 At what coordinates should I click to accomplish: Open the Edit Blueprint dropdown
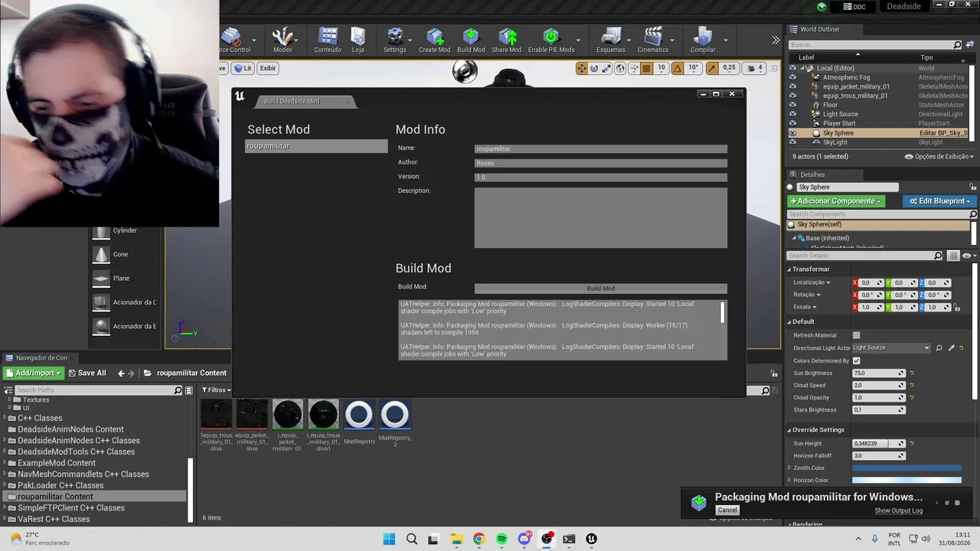(939, 201)
